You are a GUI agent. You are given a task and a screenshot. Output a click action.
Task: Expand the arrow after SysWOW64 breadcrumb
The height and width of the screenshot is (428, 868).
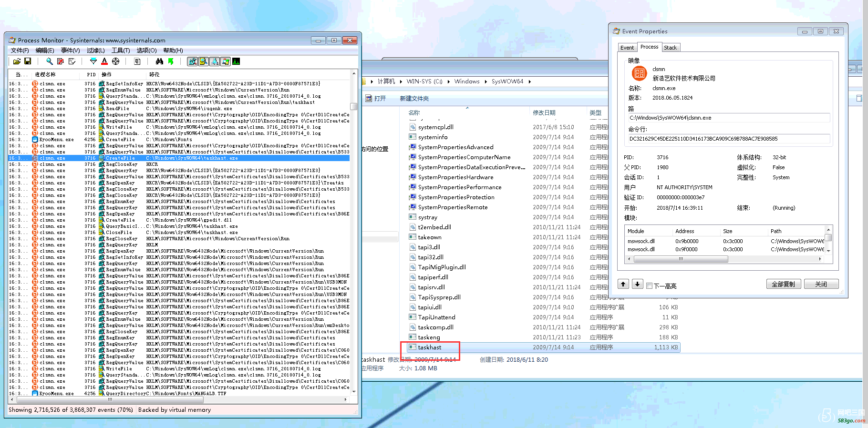pos(529,82)
